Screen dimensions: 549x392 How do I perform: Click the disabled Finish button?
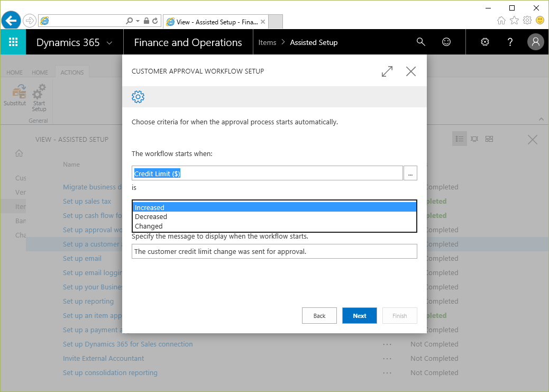[x=400, y=316]
